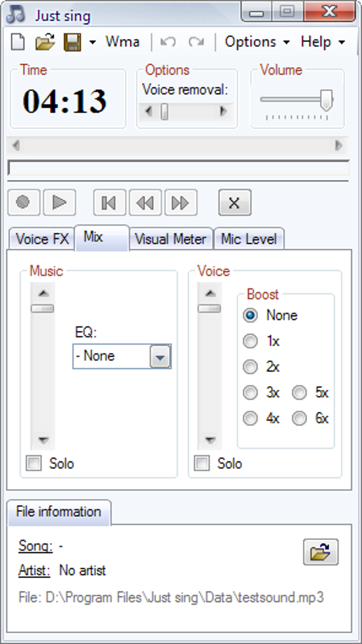Click the Rewind button
This screenshot has height=644, width=362.
[x=145, y=203]
